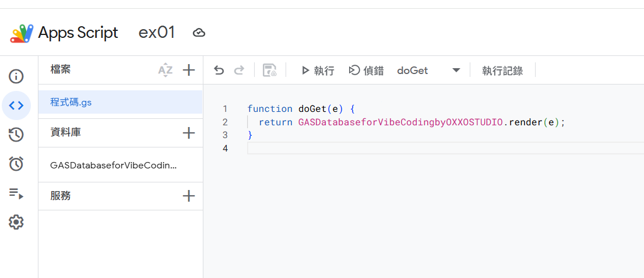
Task: Click the cloud save status icon
Action: point(199,33)
